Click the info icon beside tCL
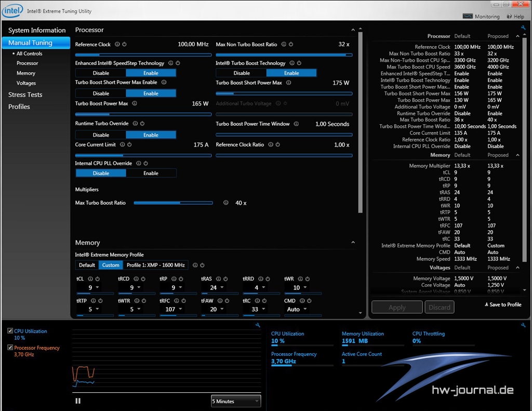The height and width of the screenshot is (411, 532). [90, 279]
